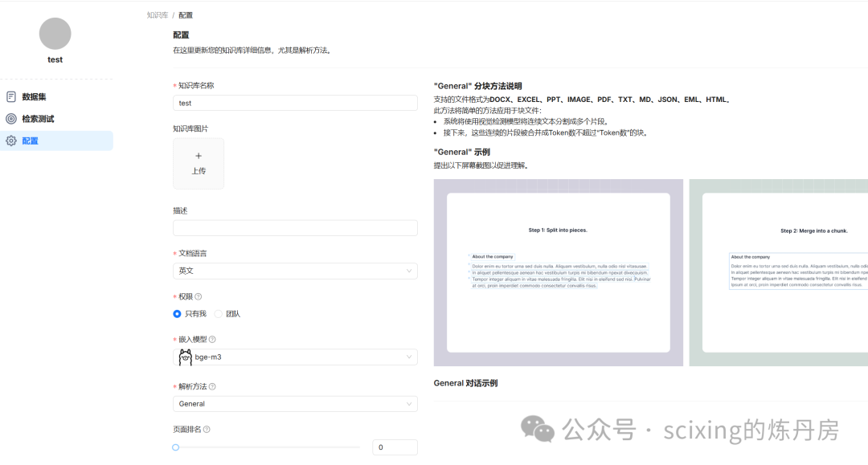Select the 只有我 radio button

click(x=177, y=314)
